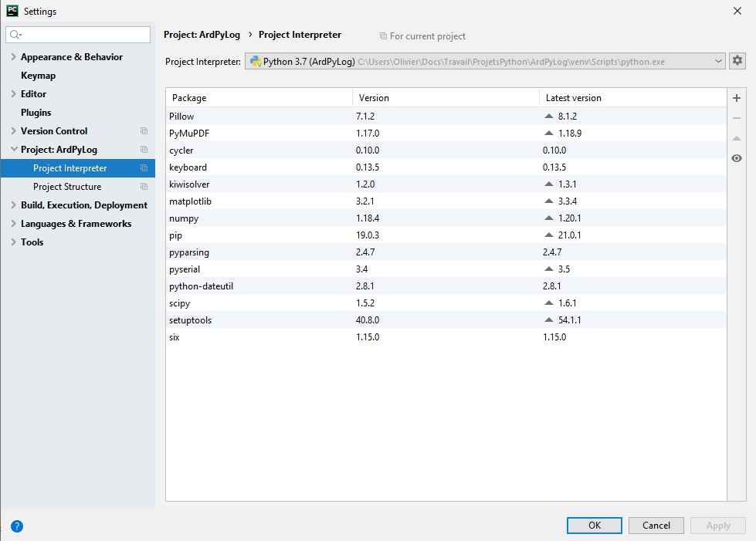Click the interpreter settings gear icon
Image resolution: width=756 pixels, height=541 pixels.
[x=737, y=61]
